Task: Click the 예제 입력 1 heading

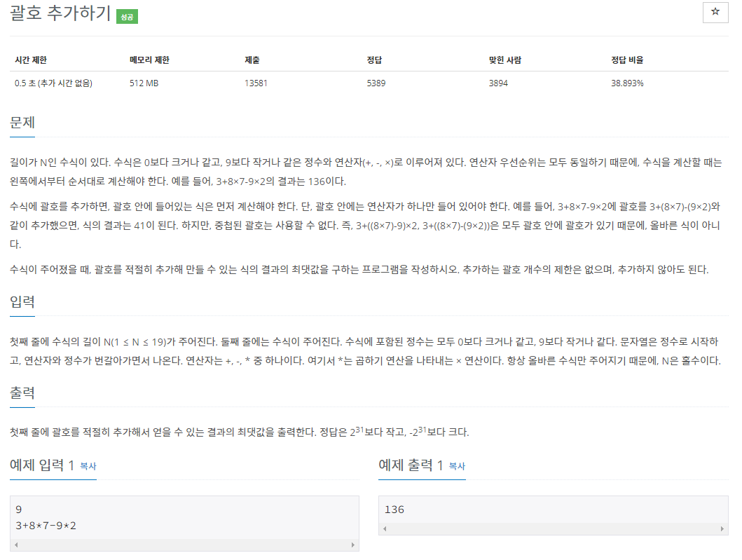Action: click(42, 465)
